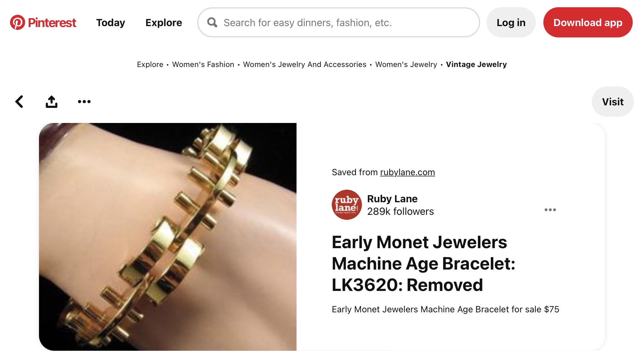Image resolution: width=644 pixels, height=351 pixels.
Task: Open the Ruby Lane profile name
Action: tap(392, 199)
